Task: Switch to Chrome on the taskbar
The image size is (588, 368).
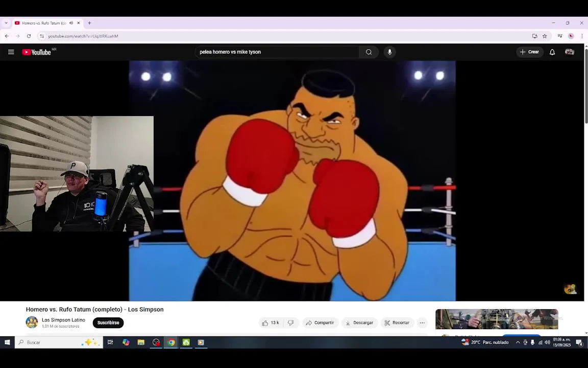Action: tap(171, 342)
